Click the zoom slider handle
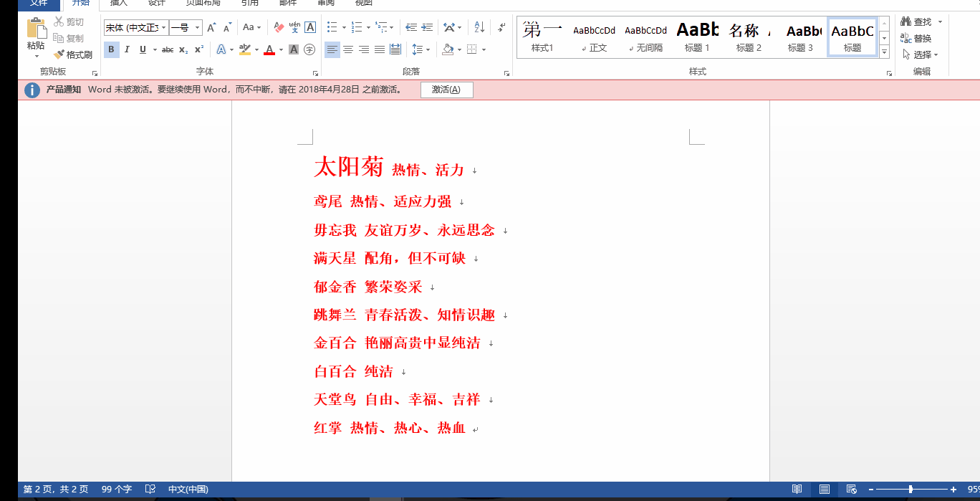The width and height of the screenshot is (980, 501). (x=911, y=490)
